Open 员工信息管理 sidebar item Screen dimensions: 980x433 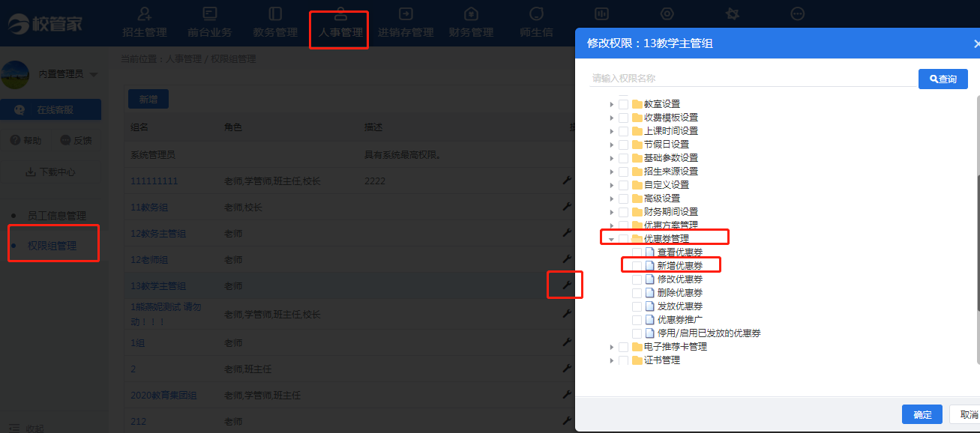point(57,216)
